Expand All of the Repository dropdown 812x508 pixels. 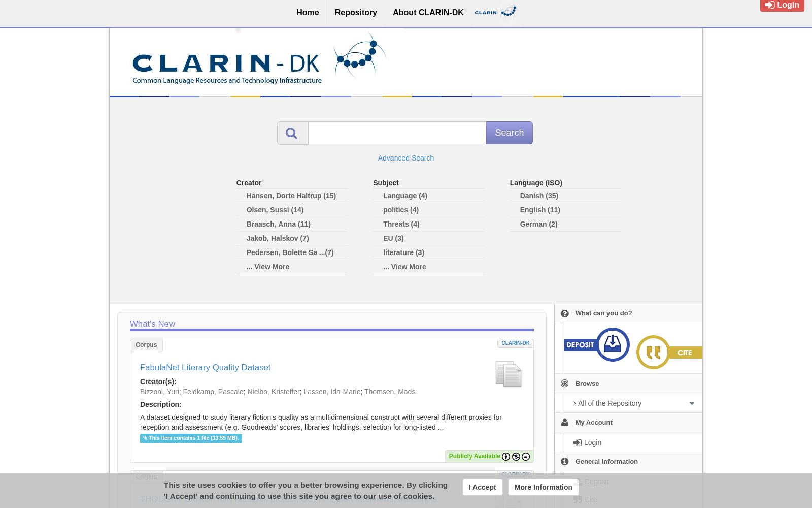[x=633, y=403]
